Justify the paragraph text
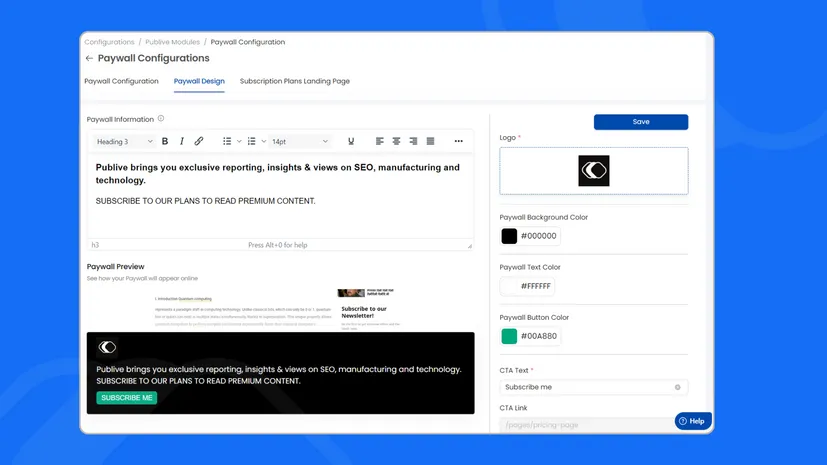Viewport: 827px width, 465px height. click(x=430, y=142)
